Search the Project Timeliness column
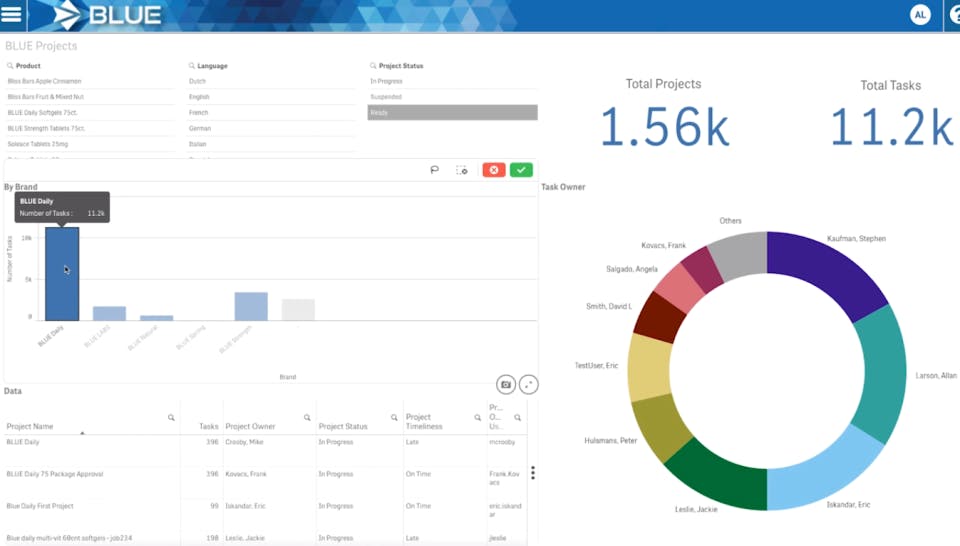960x546 pixels. pos(478,417)
